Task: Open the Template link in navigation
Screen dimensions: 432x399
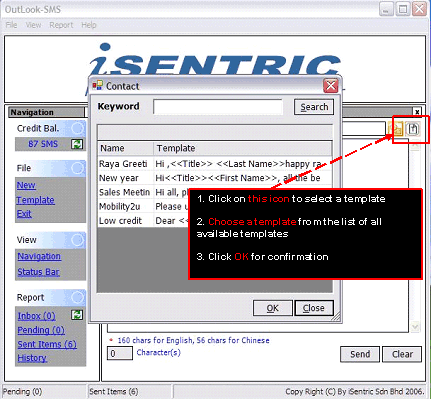Action: pyautogui.click(x=35, y=200)
